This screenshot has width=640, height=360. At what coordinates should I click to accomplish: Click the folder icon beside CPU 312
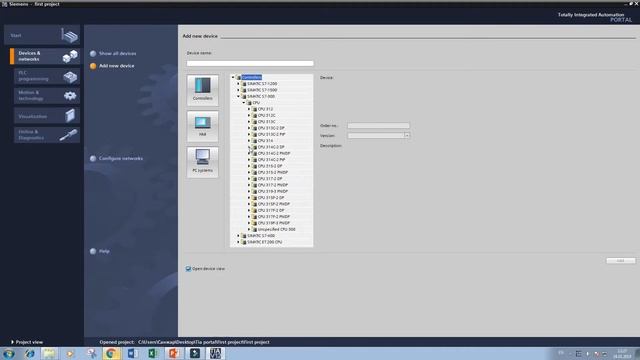click(x=254, y=109)
